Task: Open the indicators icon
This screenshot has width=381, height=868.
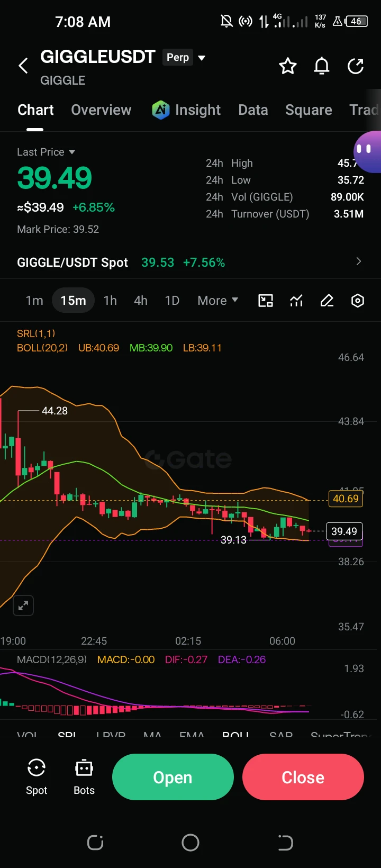Action: coord(296,301)
